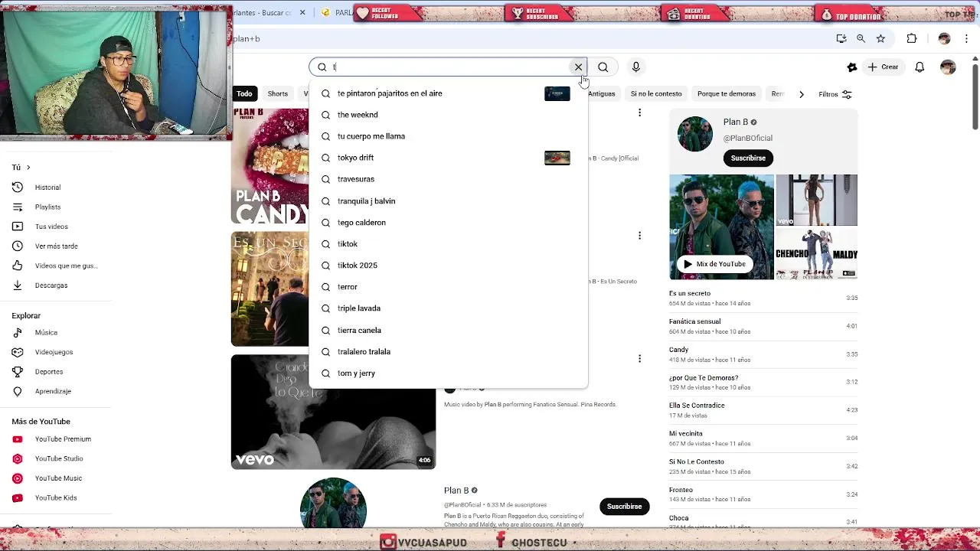This screenshot has width=980, height=551.
Task: Open options menu for Fanatica Sensual video
Action: point(639,359)
